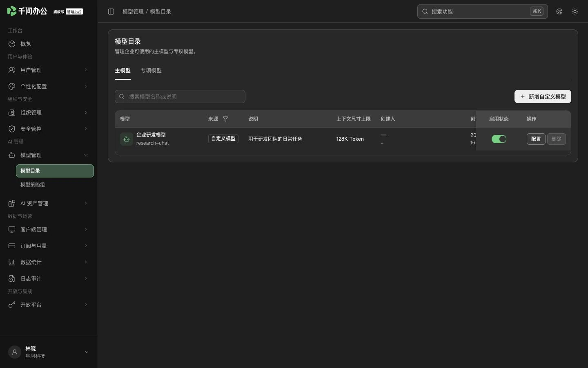588x368 pixels.
Task: Open 概览 dashboard icon
Action: pos(12,44)
